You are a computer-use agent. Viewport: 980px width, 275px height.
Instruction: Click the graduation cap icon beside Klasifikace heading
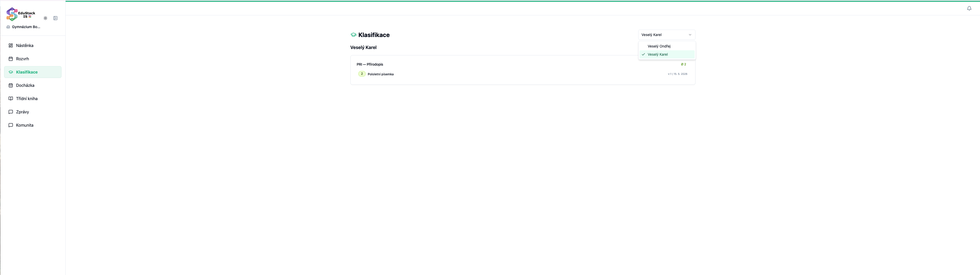pyautogui.click(x=353, y=35)
